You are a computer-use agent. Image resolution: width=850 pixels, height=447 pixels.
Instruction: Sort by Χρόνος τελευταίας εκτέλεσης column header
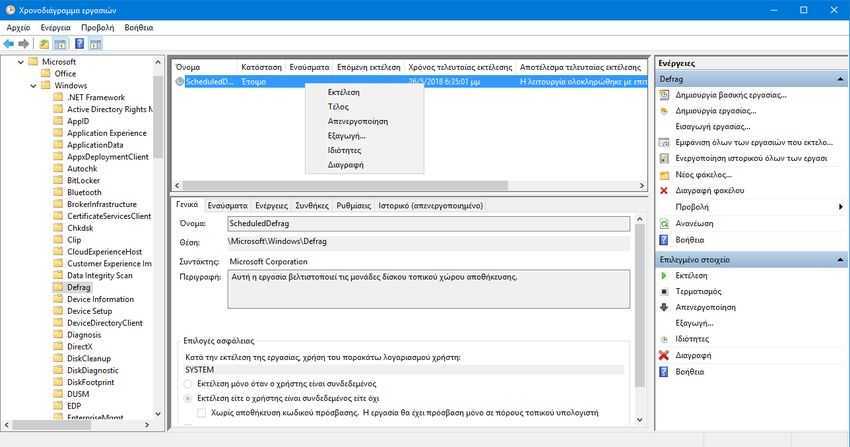460,67
